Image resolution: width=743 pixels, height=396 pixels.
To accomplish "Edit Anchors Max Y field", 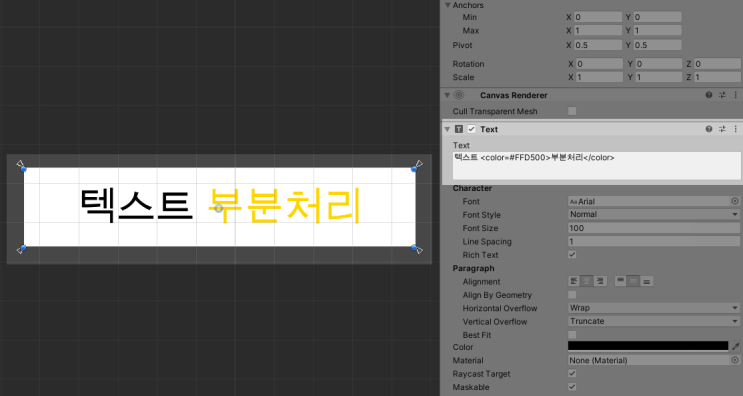I will 657,30.
